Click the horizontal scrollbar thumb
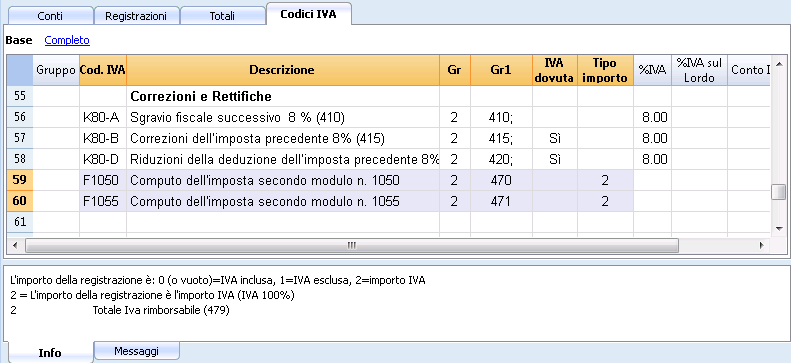Image resolution: width=791 pixels, height=363 pixels. click(x=352, y=246)
